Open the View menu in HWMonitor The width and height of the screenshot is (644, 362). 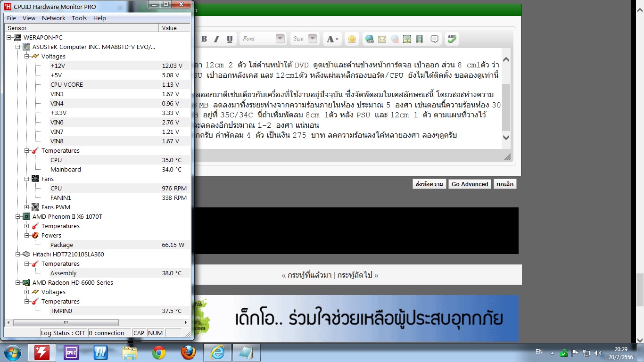29,18
